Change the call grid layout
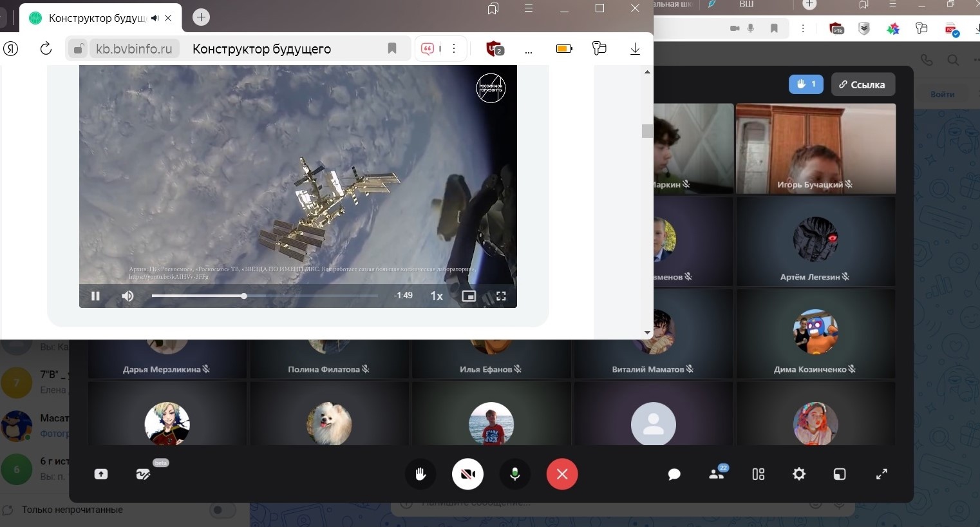 pyautogui.click(x=759, y=474)
